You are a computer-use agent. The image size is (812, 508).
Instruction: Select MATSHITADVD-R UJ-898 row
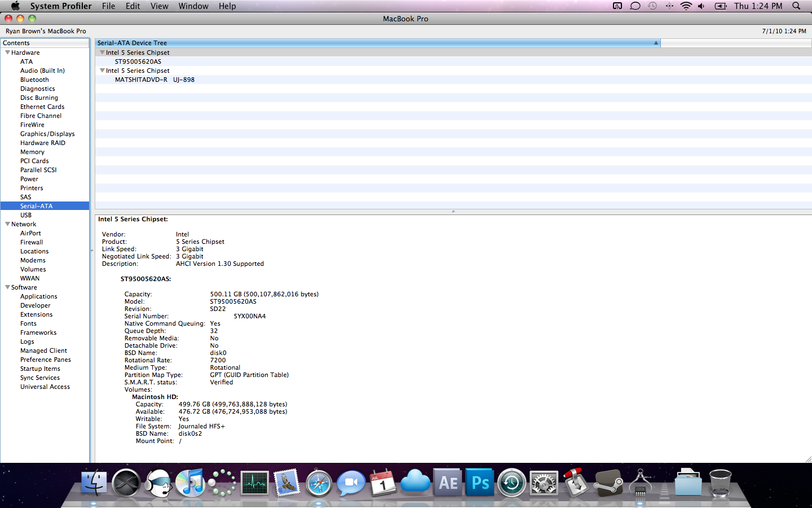pos(453,80)
